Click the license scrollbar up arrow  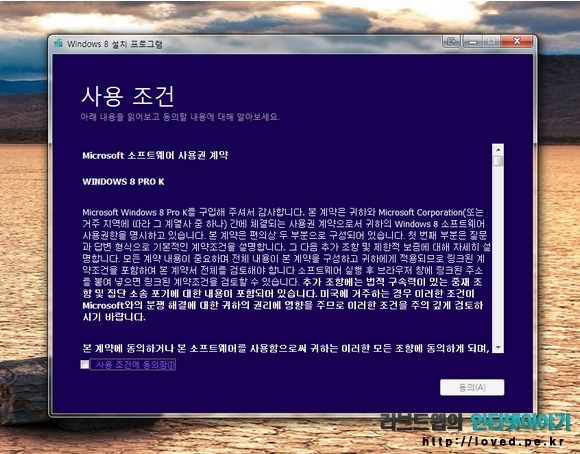[x=498, y=150]
